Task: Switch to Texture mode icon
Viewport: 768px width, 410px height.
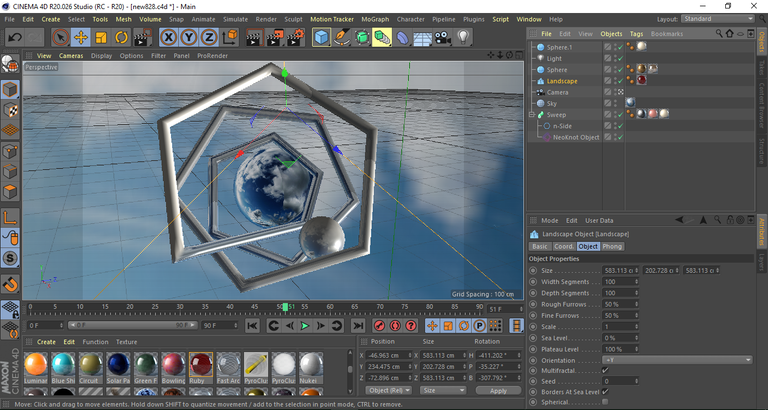Action: (10, 110)
